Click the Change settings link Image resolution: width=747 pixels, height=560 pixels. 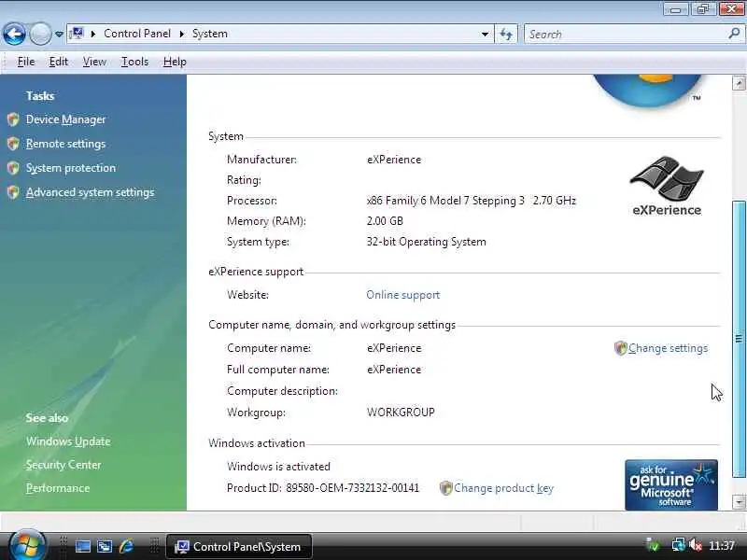[668, 348]
